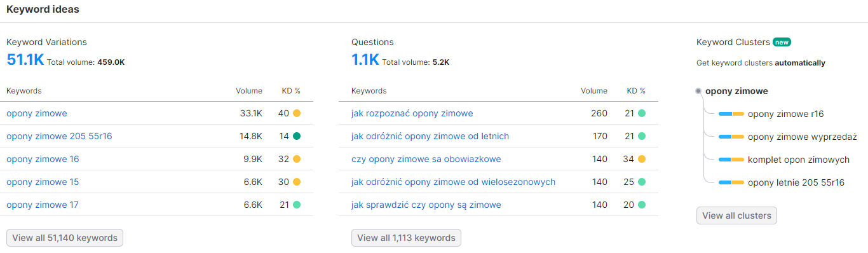Select the opony zimowe wyprzedaż cluster item
The image size is (868, 253).
(803, 137)
